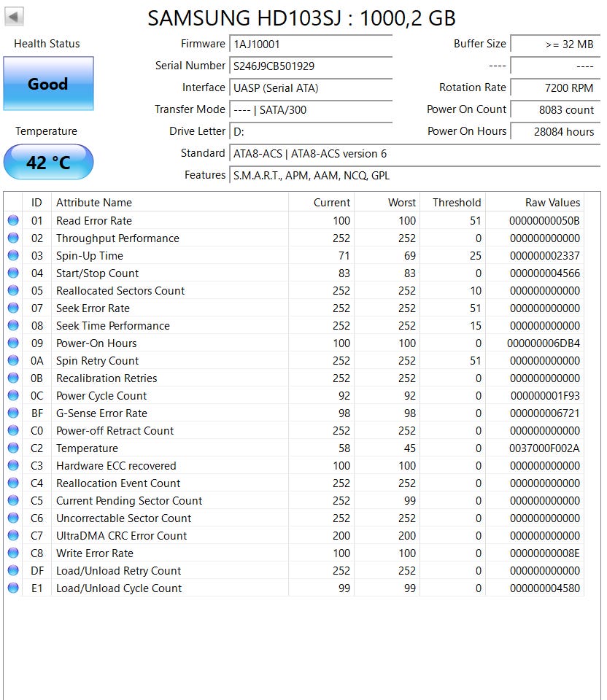Viewport: 607px width, 700px height.
Task: Click the Current column header
Action: pos(321,203)
